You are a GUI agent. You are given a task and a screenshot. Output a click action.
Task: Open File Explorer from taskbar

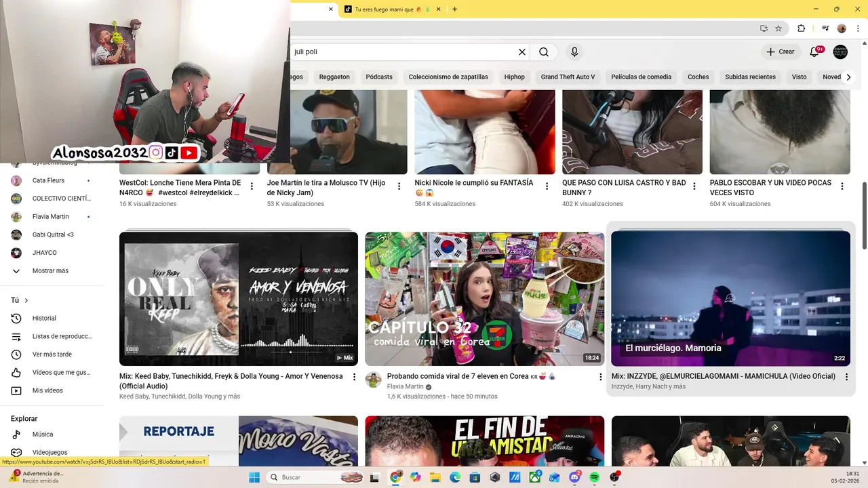coord(435,477)
